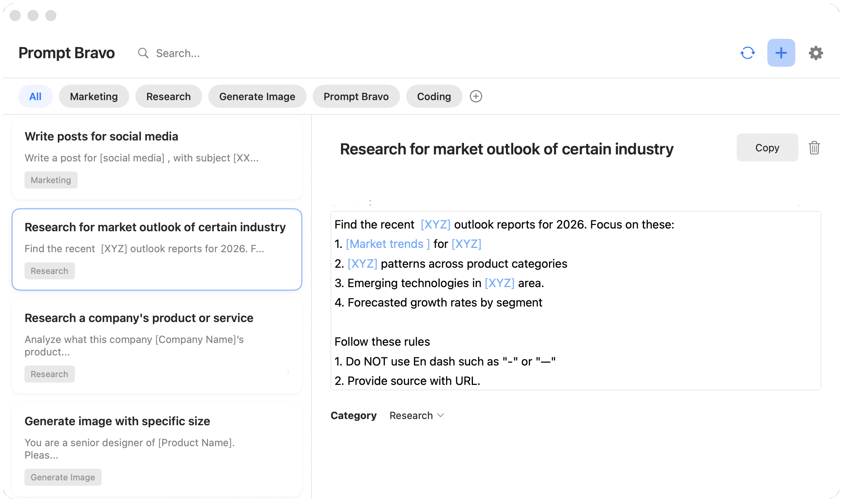Delete prompt using the trash icon
Screen dimensions: 843x504
pos(814,148)
